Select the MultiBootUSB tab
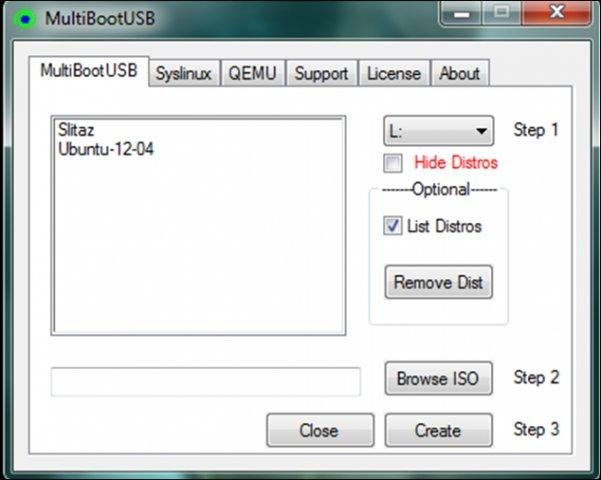The height and width of the screenshot is (480, 601). pyautogui.click(x=91, y=72)
